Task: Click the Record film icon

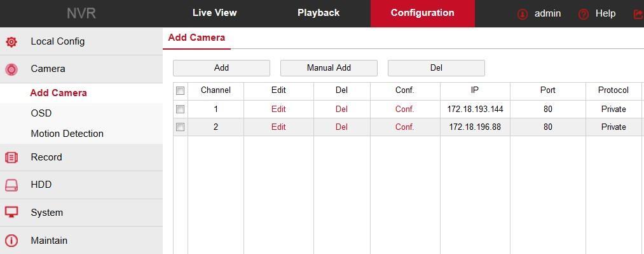Action: coord(11,157)
